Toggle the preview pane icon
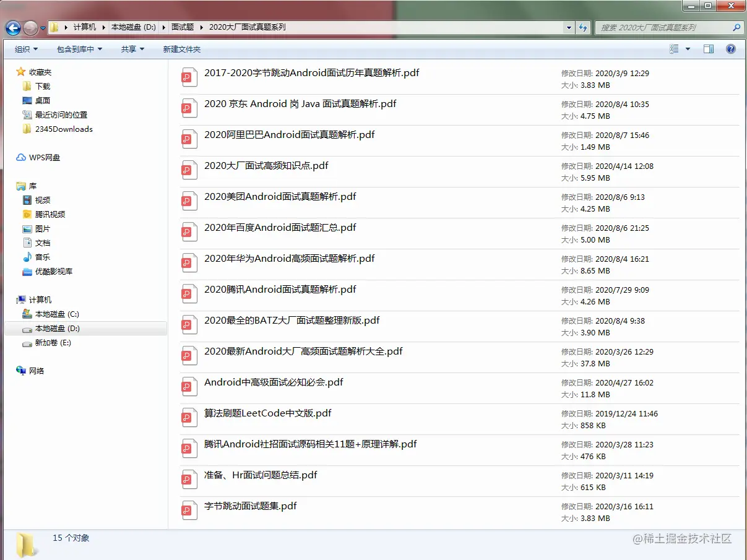747x560 pixels. click(709, 49)
